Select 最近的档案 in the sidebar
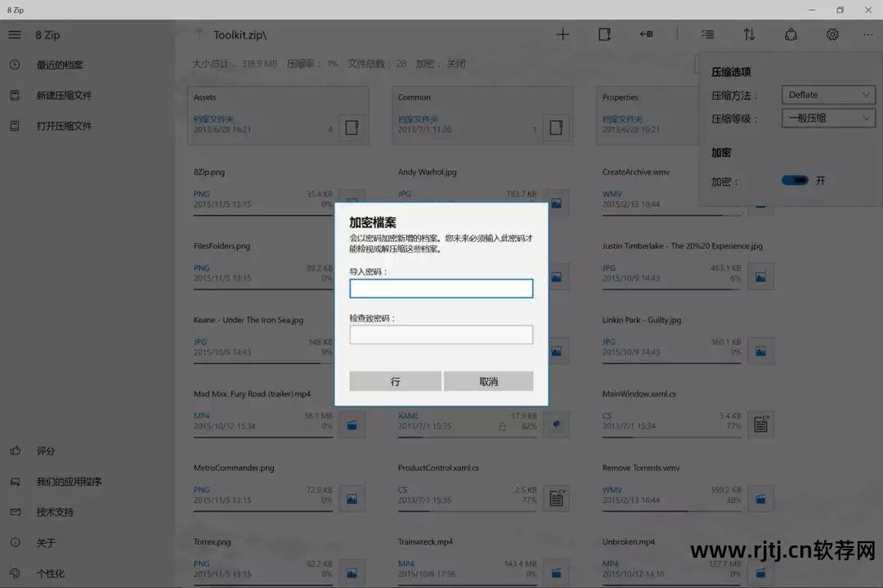 (x=49, y=65)
